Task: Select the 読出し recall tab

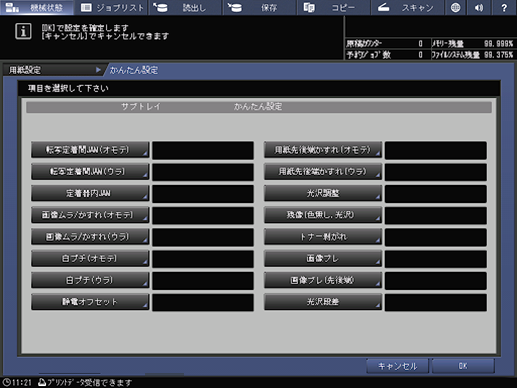Action: point(185,7)
